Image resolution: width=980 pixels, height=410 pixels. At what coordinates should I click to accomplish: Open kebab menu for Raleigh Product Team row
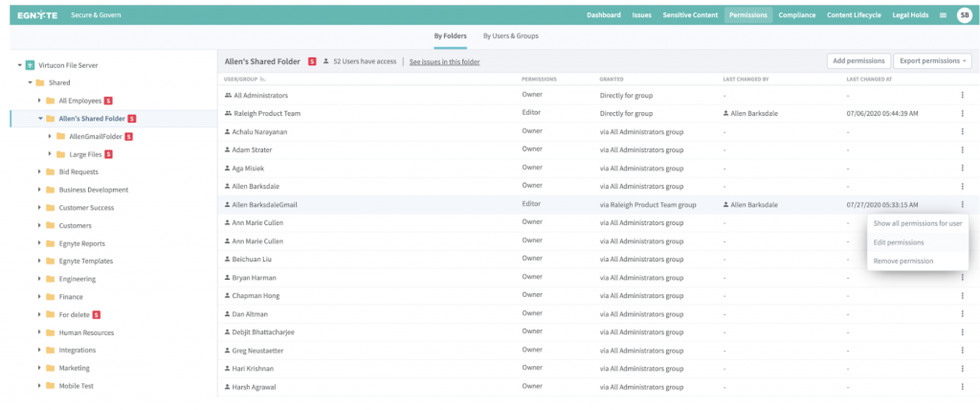pos(962,113)
